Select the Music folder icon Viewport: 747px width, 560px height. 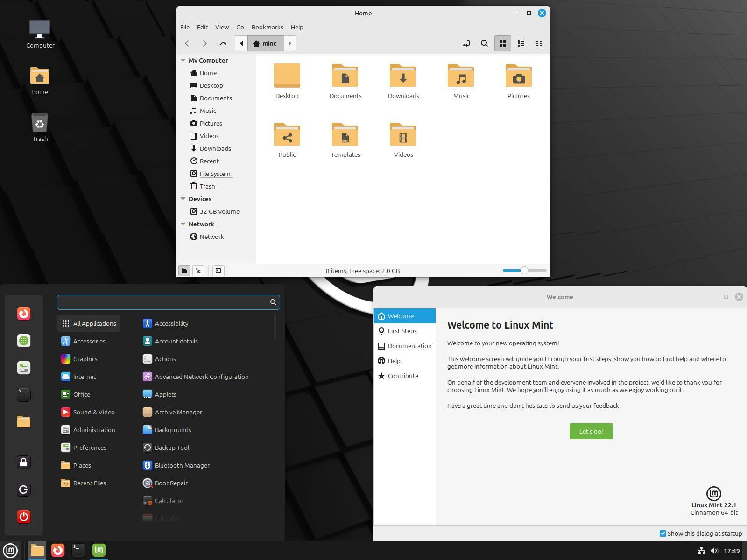point(461,76)
